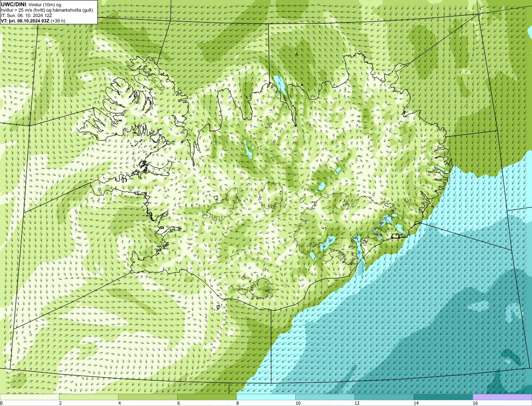The image size is (532, 406).
Task: Click the "IT: Sun. 06. 10. 2024 12Z" line
Action: click(27, 15)
